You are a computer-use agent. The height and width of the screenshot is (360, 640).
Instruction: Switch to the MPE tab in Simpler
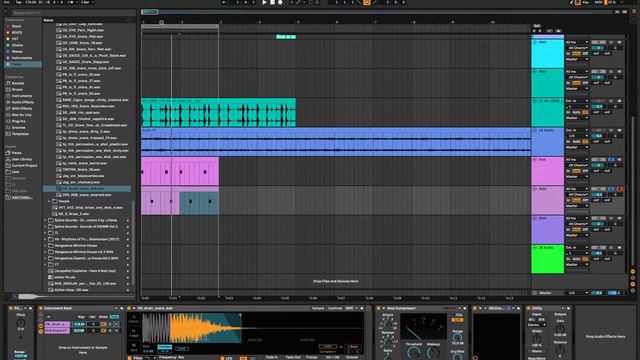coord(349,308)
